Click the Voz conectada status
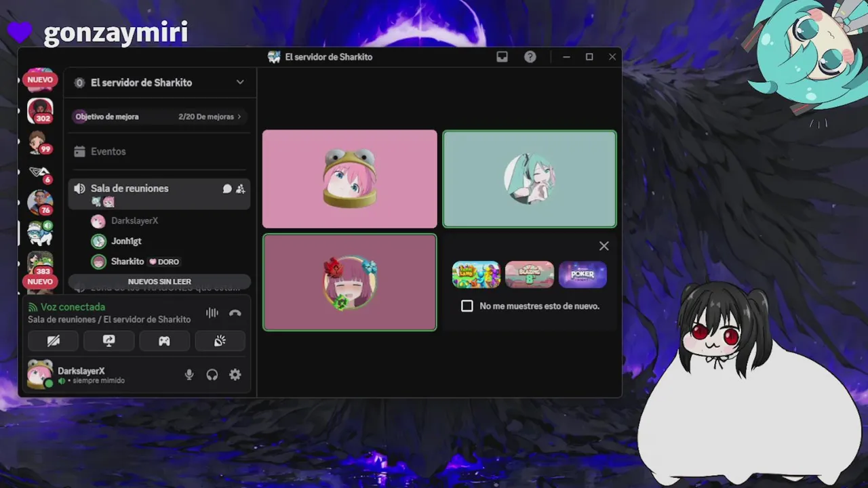 pos(73,307)
